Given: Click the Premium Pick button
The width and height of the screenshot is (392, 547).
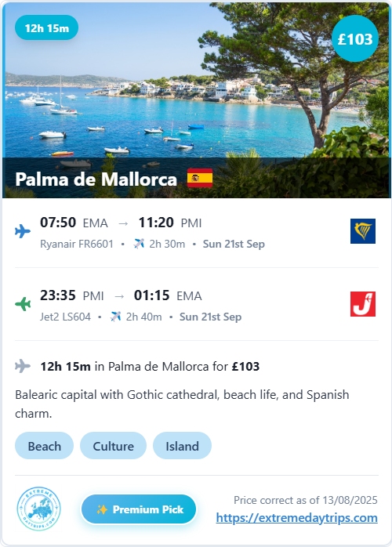Looking at the screenshot, I should (139, 509).
